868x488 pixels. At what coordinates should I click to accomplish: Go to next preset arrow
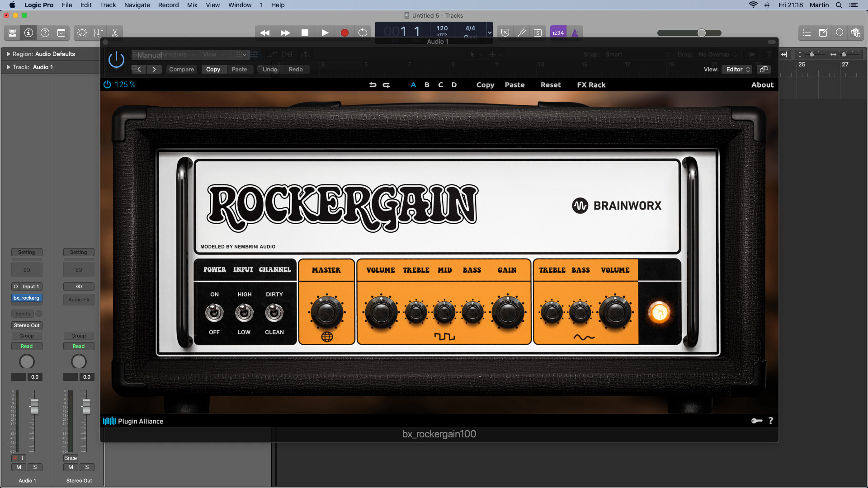tap(154, 69)
